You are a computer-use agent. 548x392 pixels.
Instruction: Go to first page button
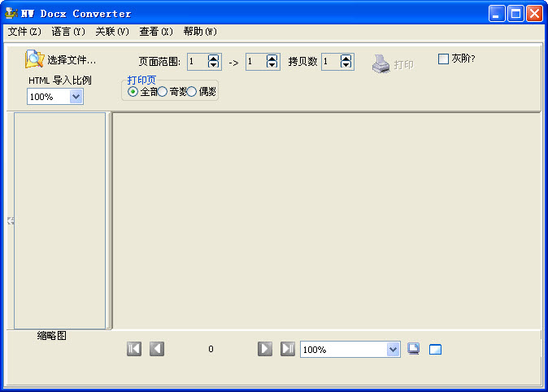click(x=134, y=349)
